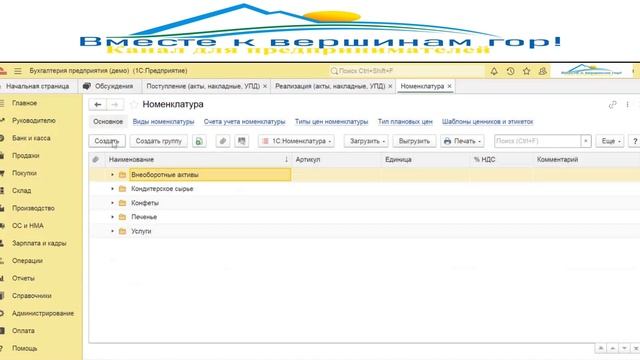The width and height of the screenshot is (640, 360).
Task: Focus the list search (Ctrl+F) field
Action: click(538, 141)
